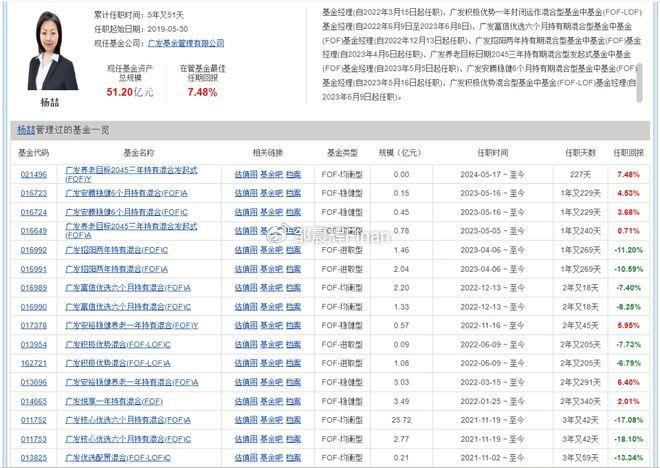Viewport: 660px width, 468px height.
Task: Click the 任职天数 column header
Action: coord(580,153)
